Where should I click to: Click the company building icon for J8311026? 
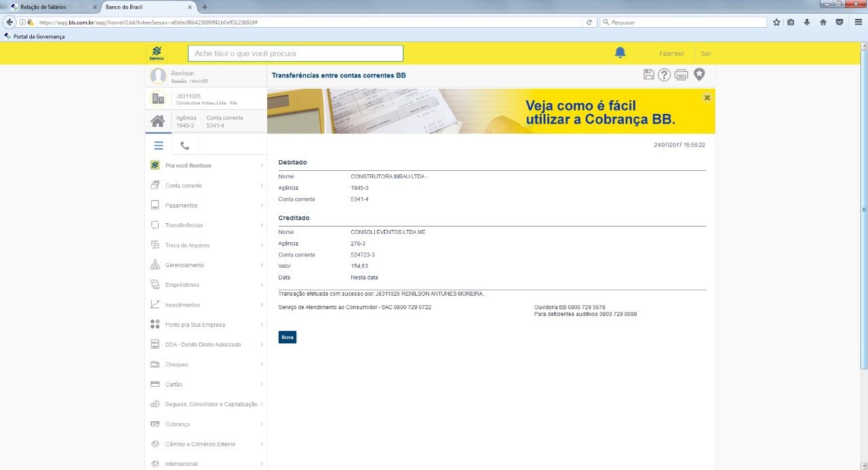tap(158, 99)
